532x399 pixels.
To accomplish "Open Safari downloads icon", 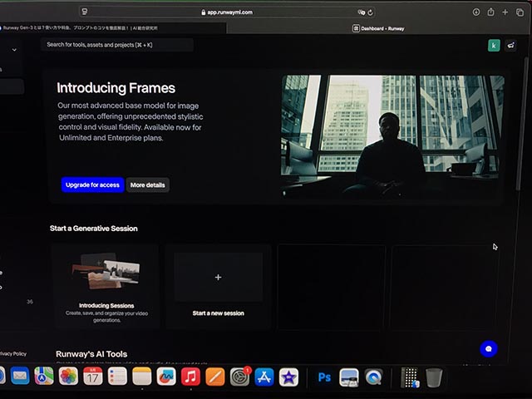I will point(476,12).
